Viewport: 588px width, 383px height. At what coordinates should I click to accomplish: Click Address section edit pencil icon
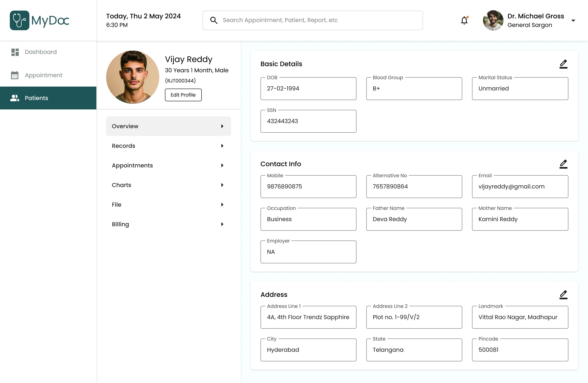pyautogui.click(x=563, y=295)
